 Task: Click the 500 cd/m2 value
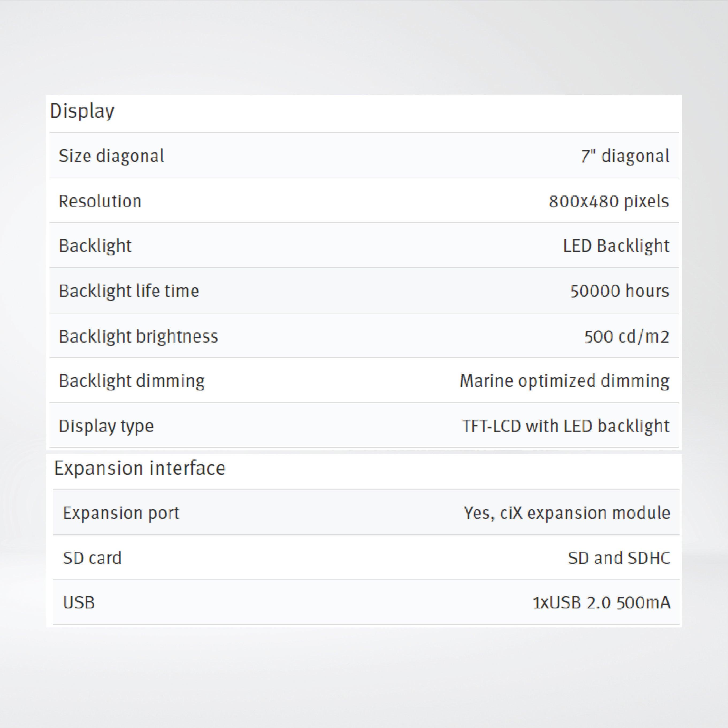(626, 336)
